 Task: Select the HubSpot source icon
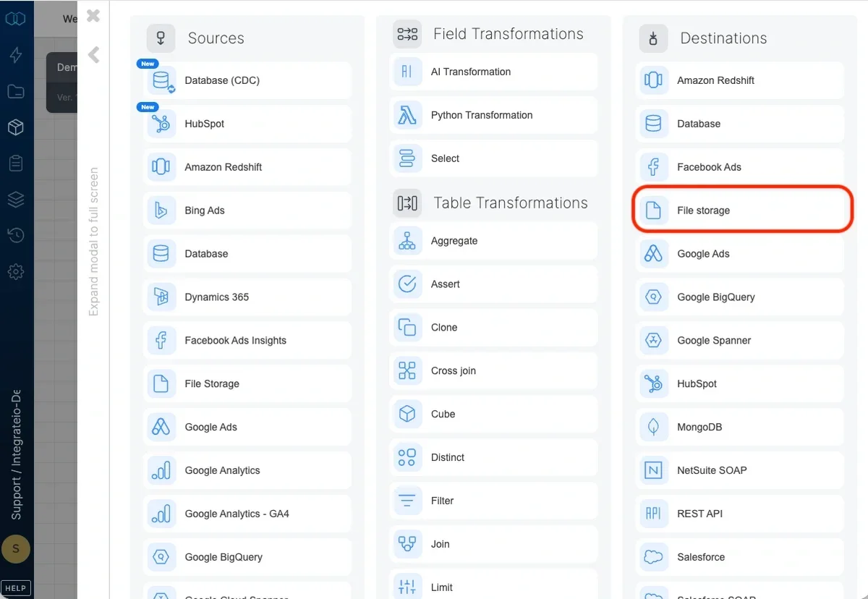(x=161, y=124)
